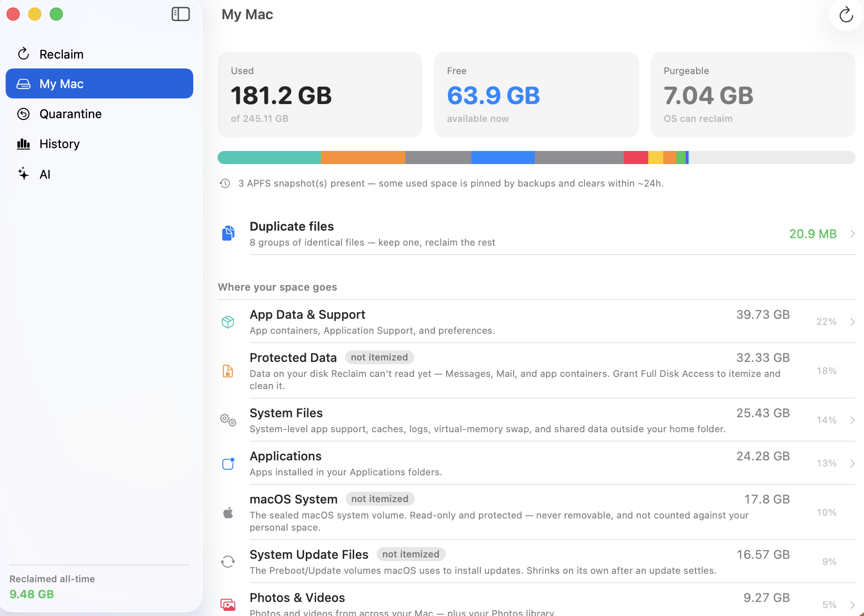Click the My Mac drive icon
This screenshot has height=616, width=864.
(23, 84)
